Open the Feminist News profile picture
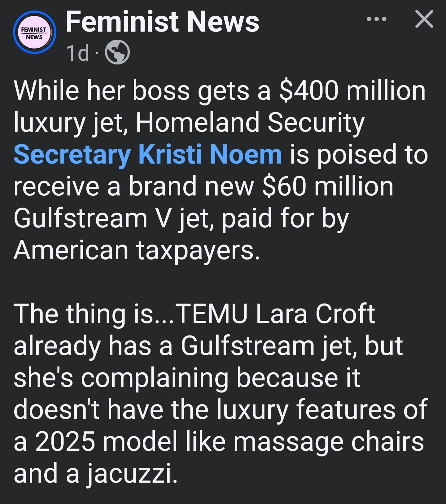Image resolution: width=446 pixels, height=504 pixels. (35, 33)
